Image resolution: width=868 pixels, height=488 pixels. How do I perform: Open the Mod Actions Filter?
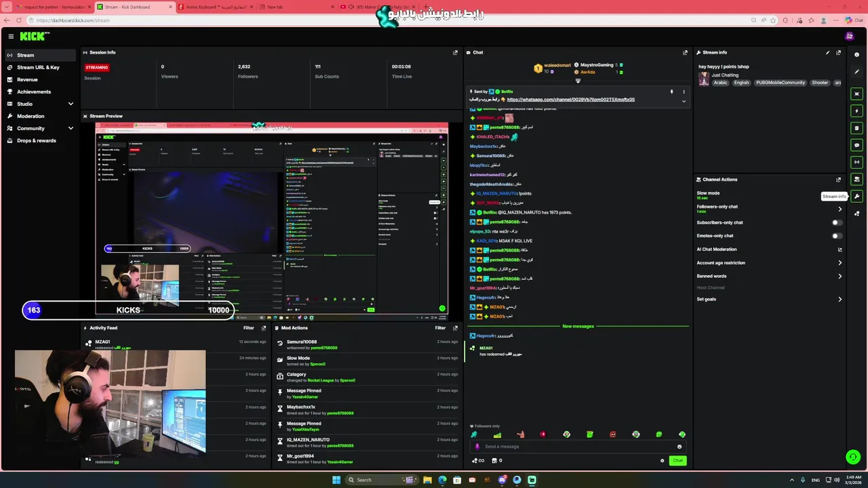(440, 328)
